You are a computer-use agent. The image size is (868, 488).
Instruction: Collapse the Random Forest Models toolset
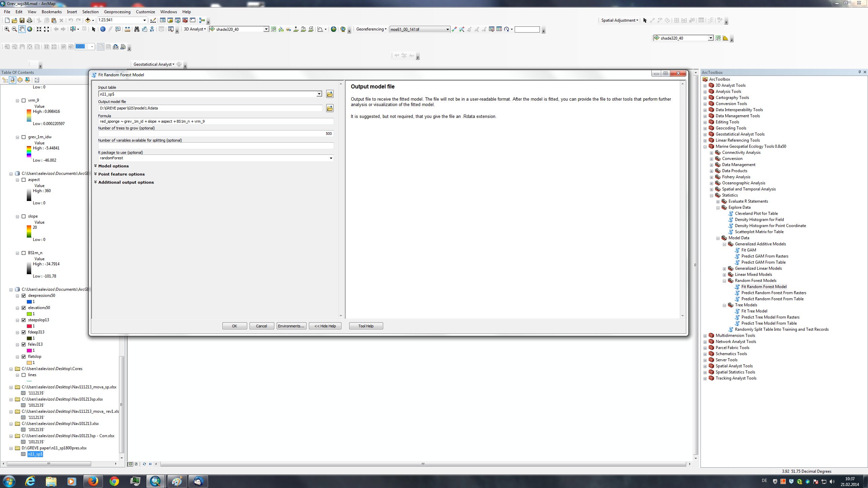point(724,281)
